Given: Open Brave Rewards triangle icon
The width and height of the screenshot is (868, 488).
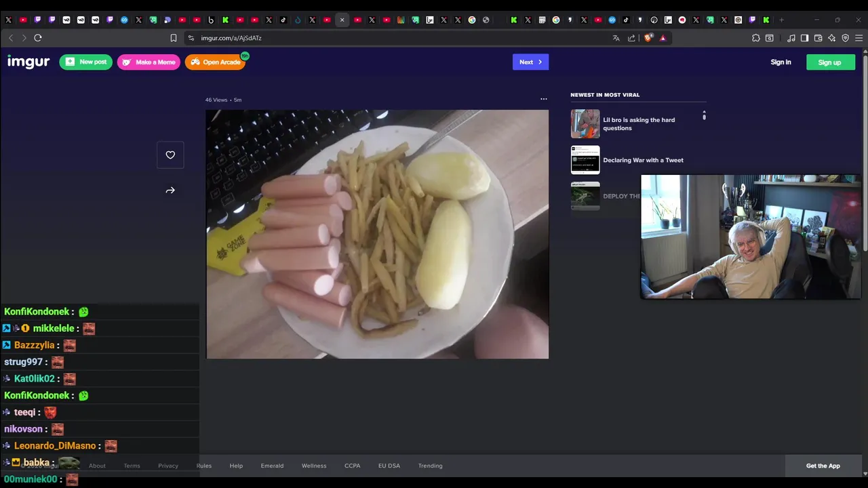Looking at the screenshot, I should pos(663,38).
